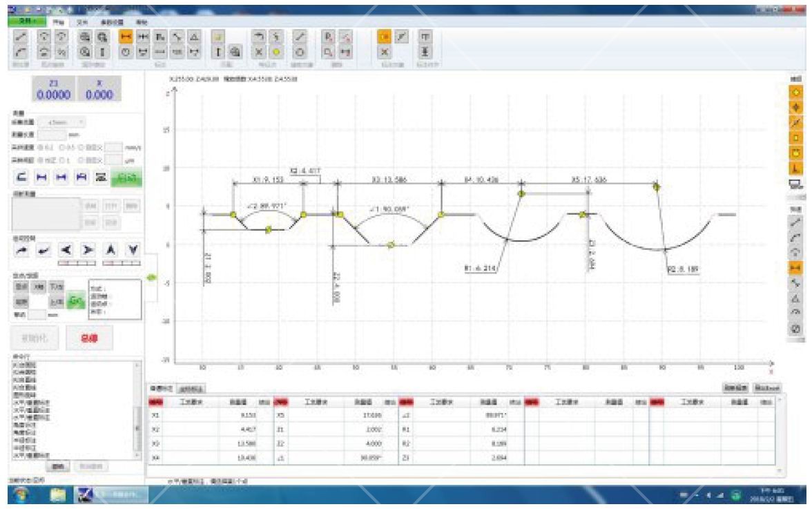The width and height of the screenshot is (812, 509).
Task: Move the stylus right with the right arrow
Action: click(x=88, y=250)
